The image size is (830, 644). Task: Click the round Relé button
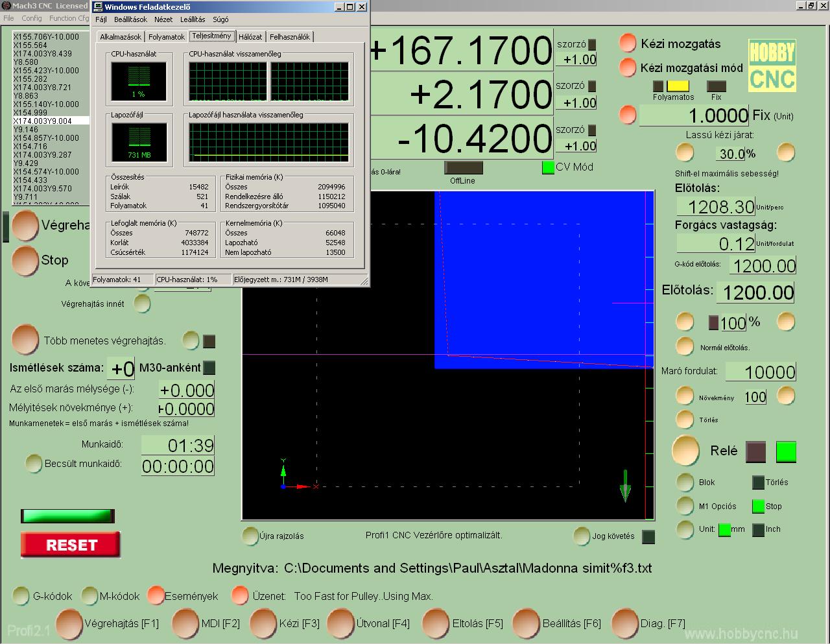pos(685,451)
